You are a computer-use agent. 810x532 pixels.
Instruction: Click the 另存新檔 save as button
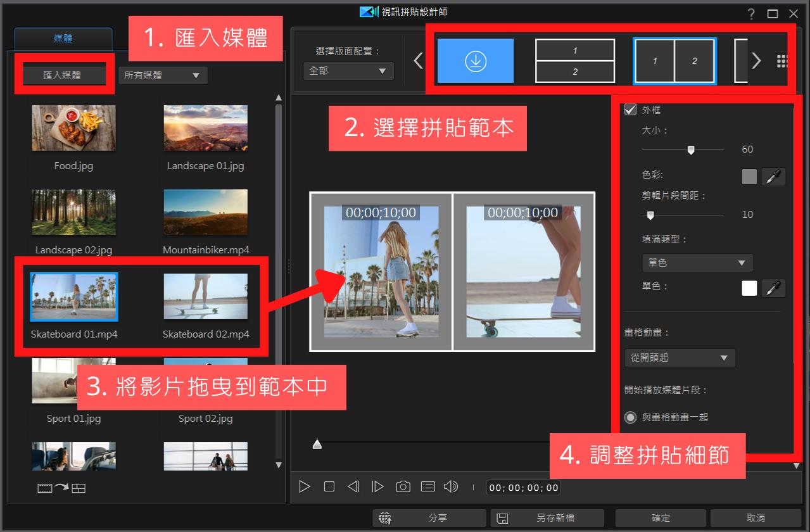pyautogui.click(x=547, y=518)
